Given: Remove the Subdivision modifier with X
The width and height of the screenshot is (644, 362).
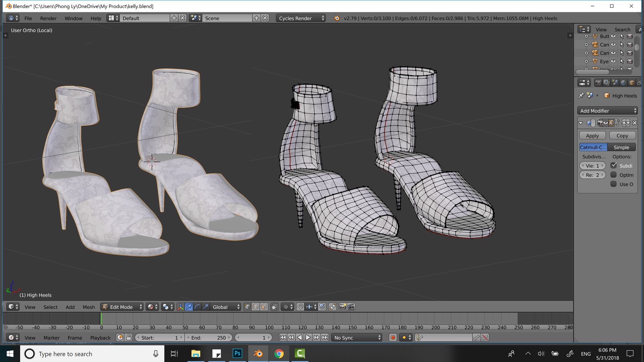Looking at the screenshot, I should [x=635, y=123].
